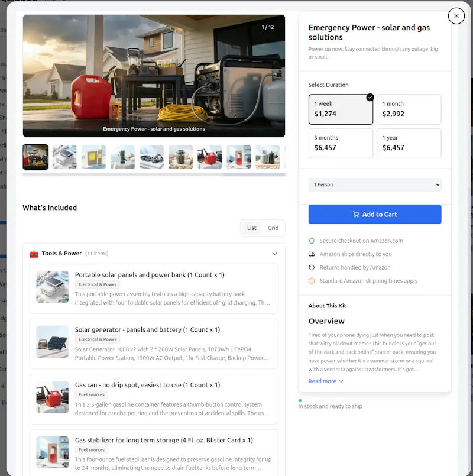473x476 pixels.
Task: Expand overview with Read more
Action: (325, 381)
